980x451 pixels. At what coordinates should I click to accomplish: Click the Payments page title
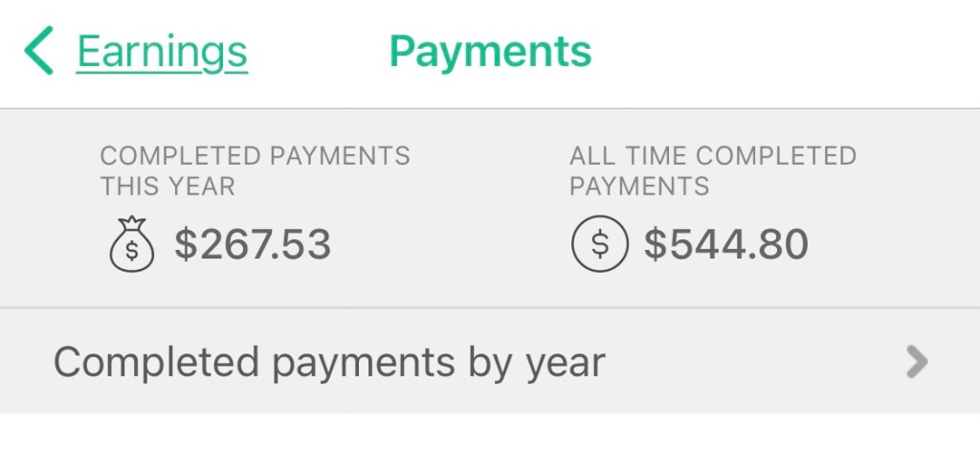(490, 52)
